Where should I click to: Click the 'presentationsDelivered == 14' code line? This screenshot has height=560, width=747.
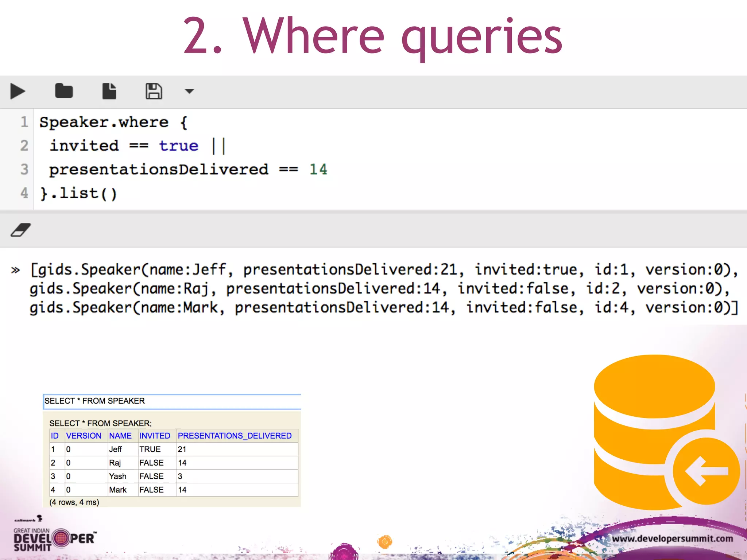coord(188,170)
